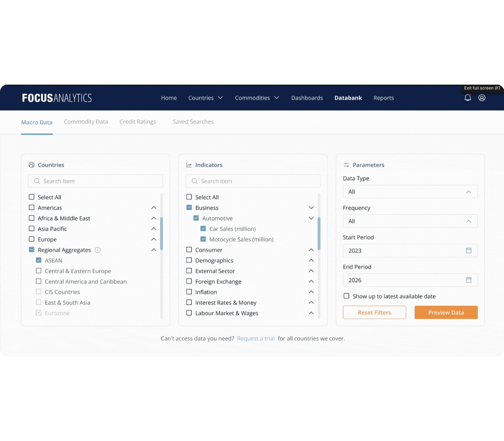Collapse the Business indicator chevron
Viewport: 504px width, 441px height.
(311, 208)
